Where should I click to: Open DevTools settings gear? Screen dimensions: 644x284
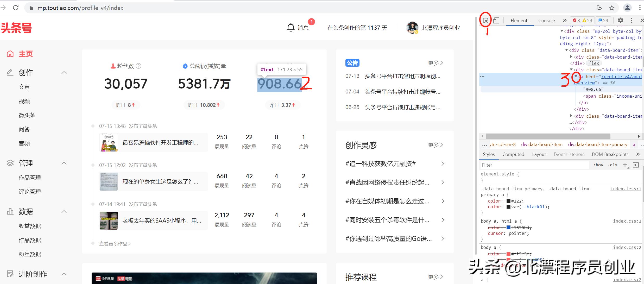tap(621, 20)
